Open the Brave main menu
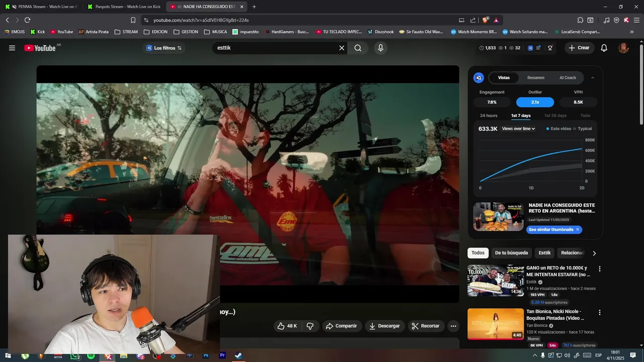This screenshot has height=362, width=644. click(x=636, y=20)
